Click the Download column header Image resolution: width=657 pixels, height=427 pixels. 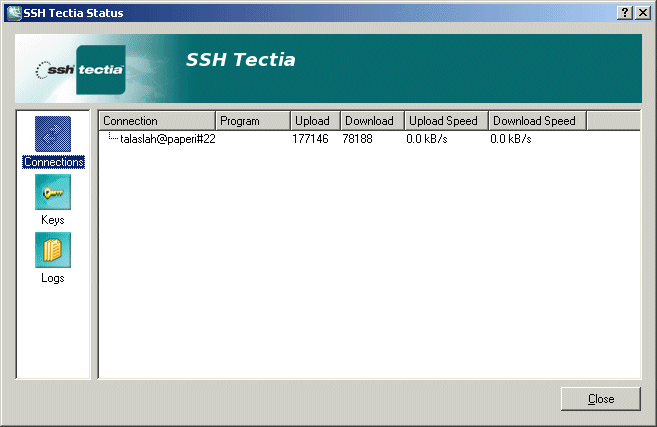[372, 121]
